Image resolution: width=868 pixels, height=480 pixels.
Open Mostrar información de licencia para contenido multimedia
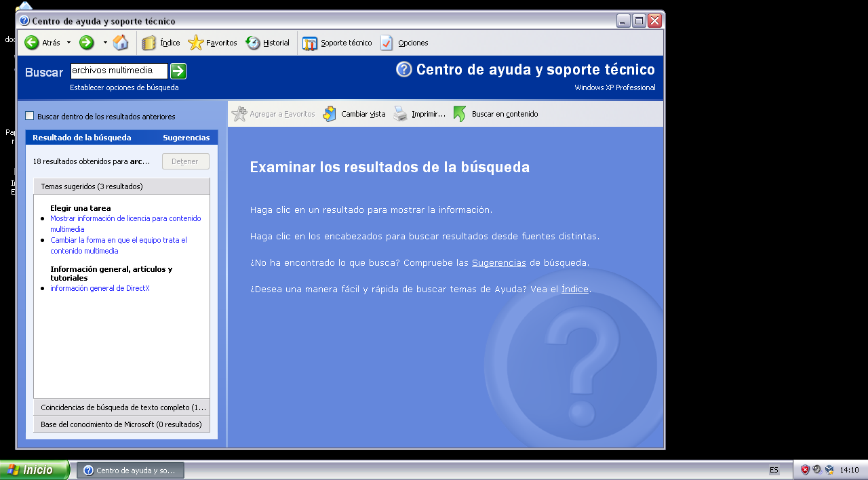[x=125, y=224]
